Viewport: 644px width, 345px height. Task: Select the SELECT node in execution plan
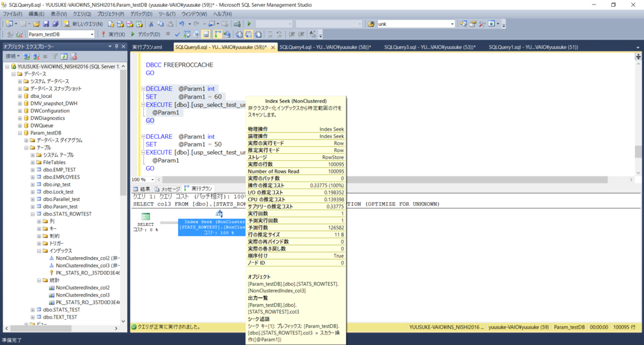(x=145, y=222)
